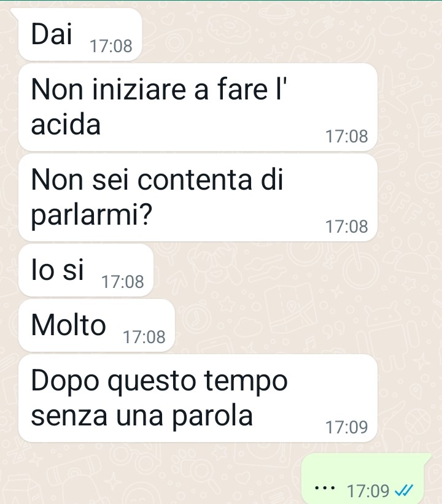
Task: Click the 17:08 timestamp on "Molto"
Action: (x=144, y=337)
